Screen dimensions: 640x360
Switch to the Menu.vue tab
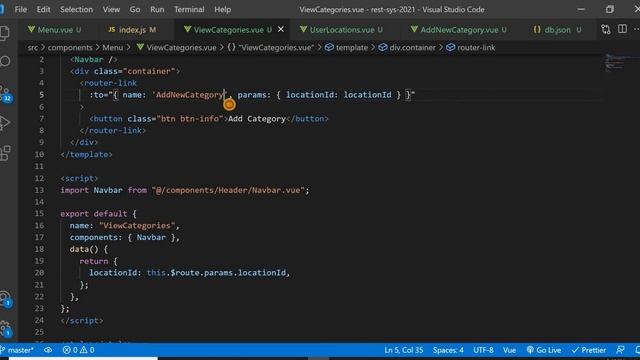(55, 30)
